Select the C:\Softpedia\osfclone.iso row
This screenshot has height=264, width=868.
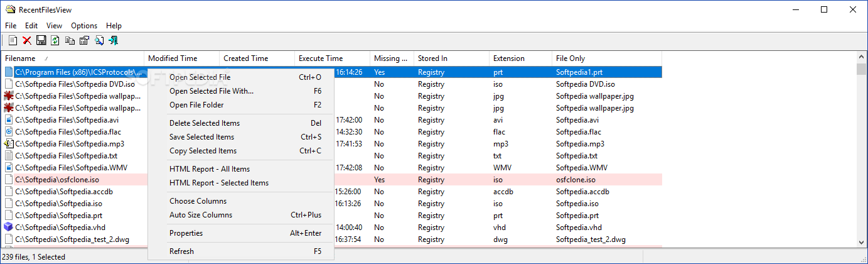click(x=331, y=180)
